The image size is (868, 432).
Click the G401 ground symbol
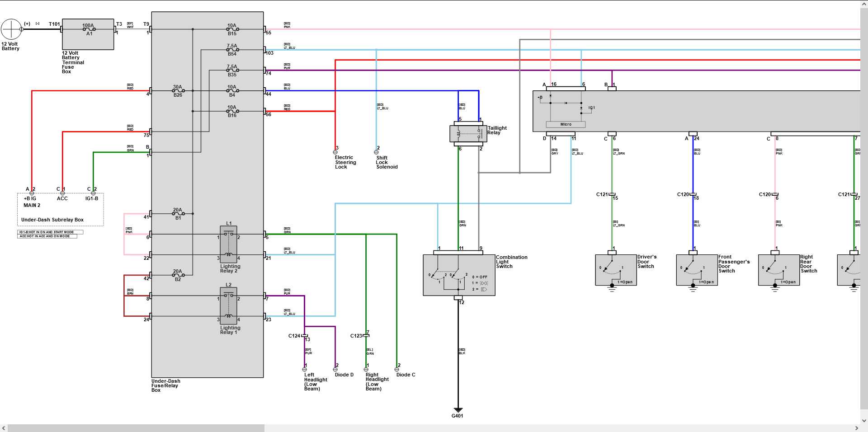click(x=458, y=409)
